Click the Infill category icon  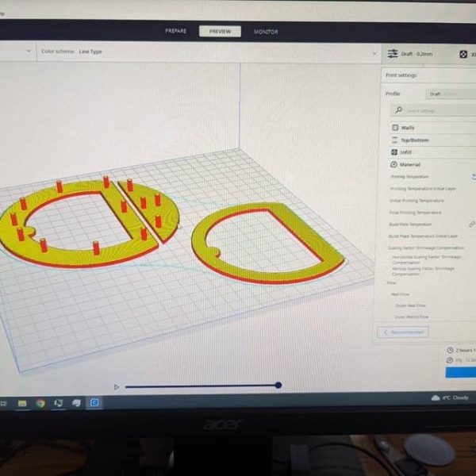(x=394, y=152)
